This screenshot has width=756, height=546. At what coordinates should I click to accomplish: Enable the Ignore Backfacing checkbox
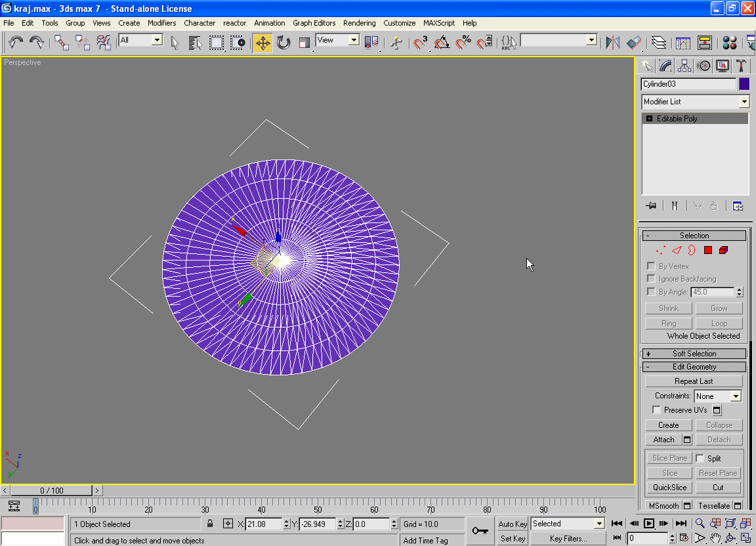(x=651, y=279)
